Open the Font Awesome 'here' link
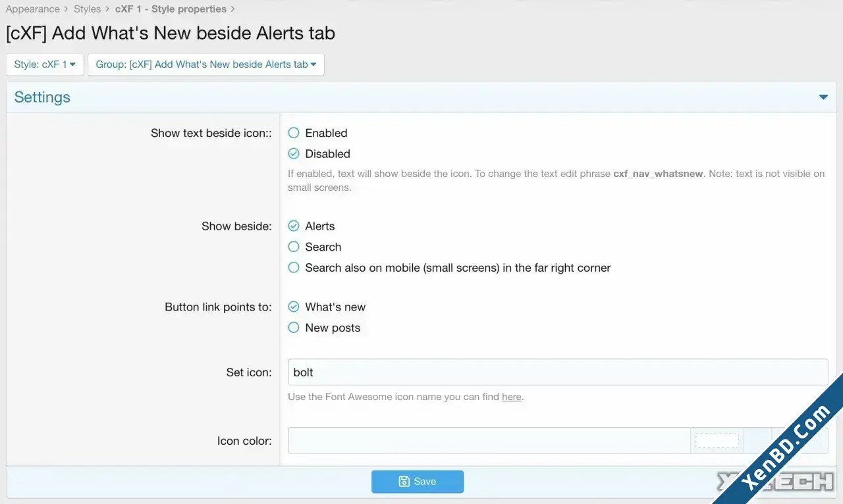The image size is (843, 504). coord(511,397)
